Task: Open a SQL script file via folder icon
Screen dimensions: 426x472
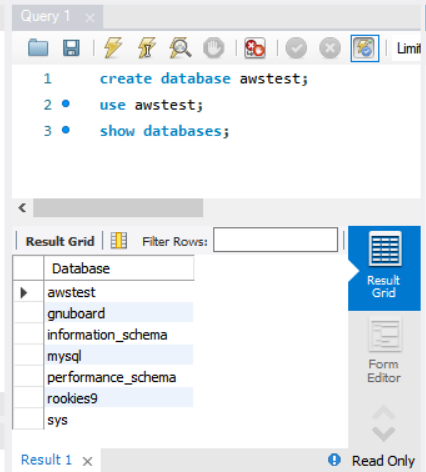Action: (x=38, y=48)
